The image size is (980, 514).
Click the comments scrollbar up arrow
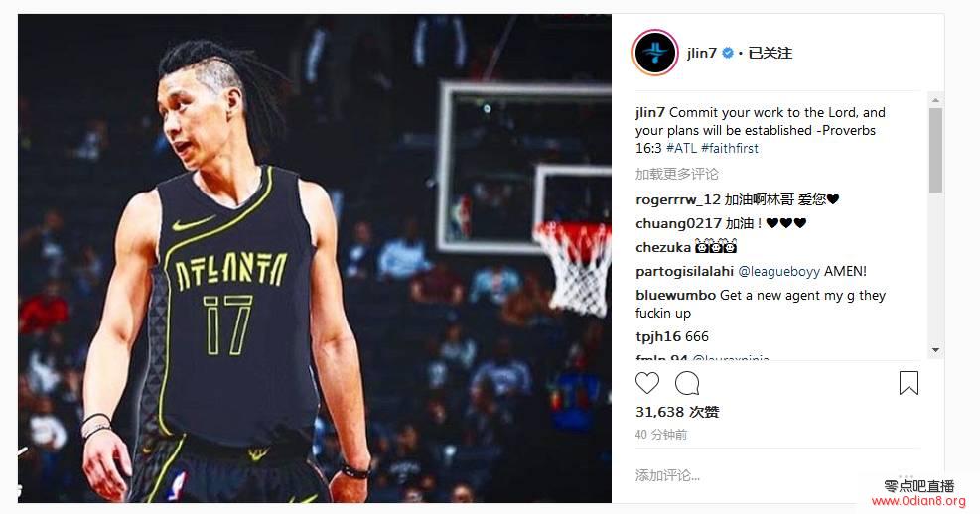(935, 100)
